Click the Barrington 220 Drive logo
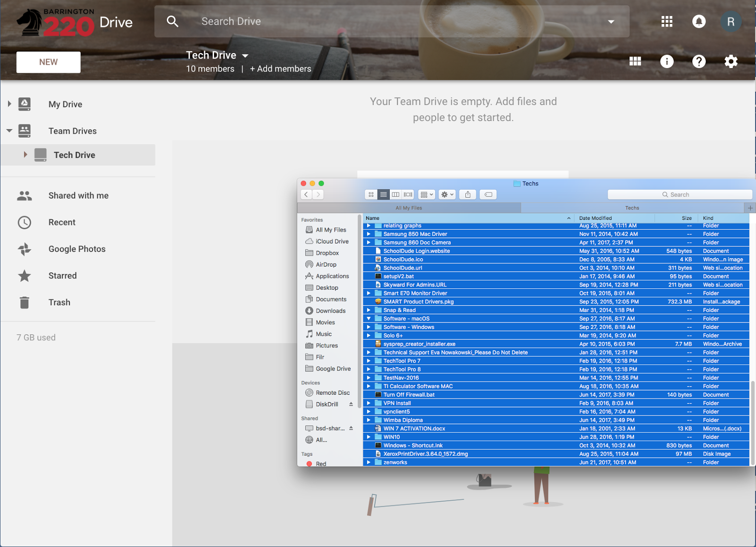 point(75,22)
